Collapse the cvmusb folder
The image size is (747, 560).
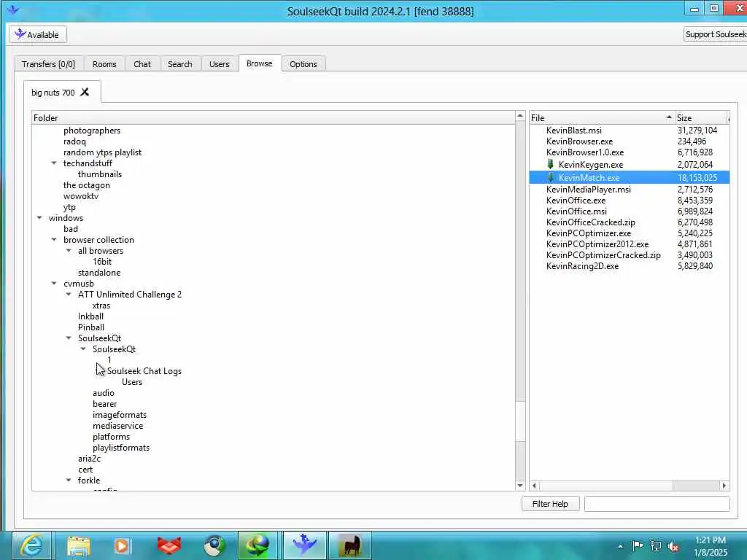pos(54,284)
